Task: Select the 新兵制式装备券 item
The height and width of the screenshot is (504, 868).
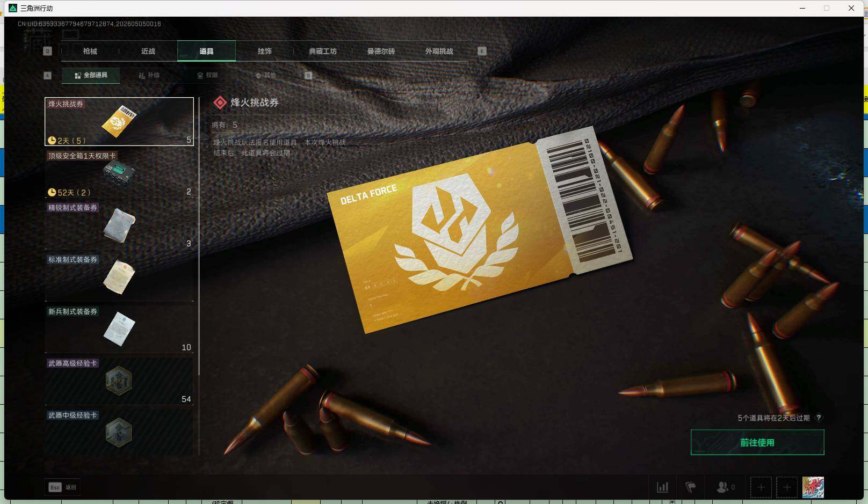Action: coord(119,330)
